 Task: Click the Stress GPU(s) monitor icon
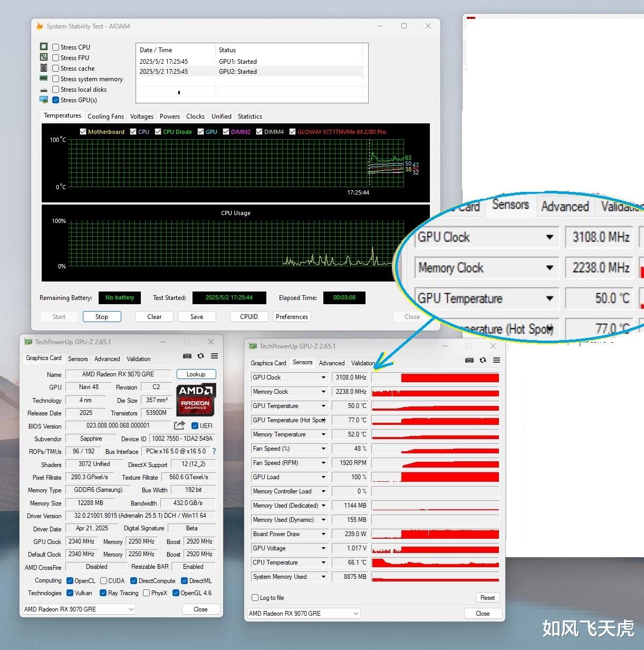click(44, 100)
